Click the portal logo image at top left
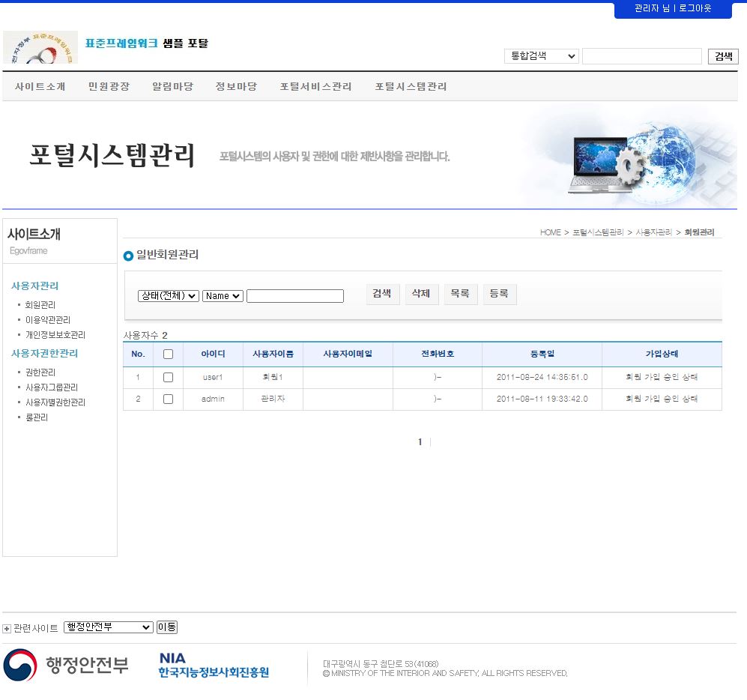 tap(40, 47)
